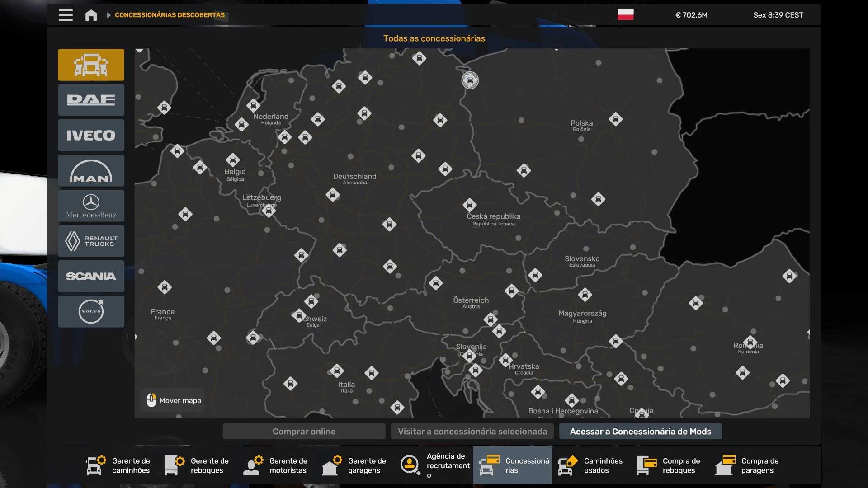This screenshot has height=488, width=868.
Task: Click Comprar online button
Action: [x=304, y=432]
